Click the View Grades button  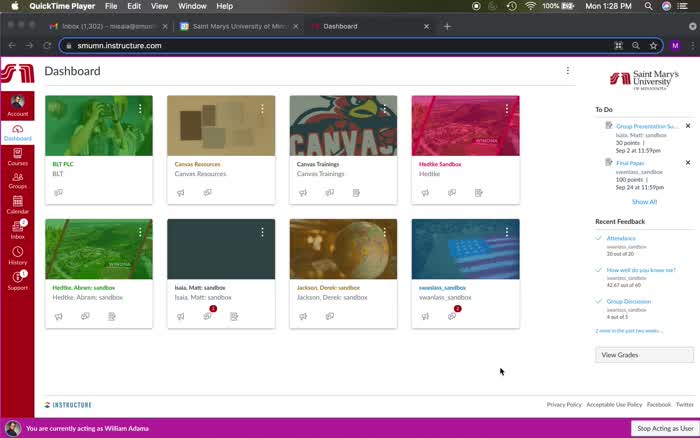pos(644,355)
